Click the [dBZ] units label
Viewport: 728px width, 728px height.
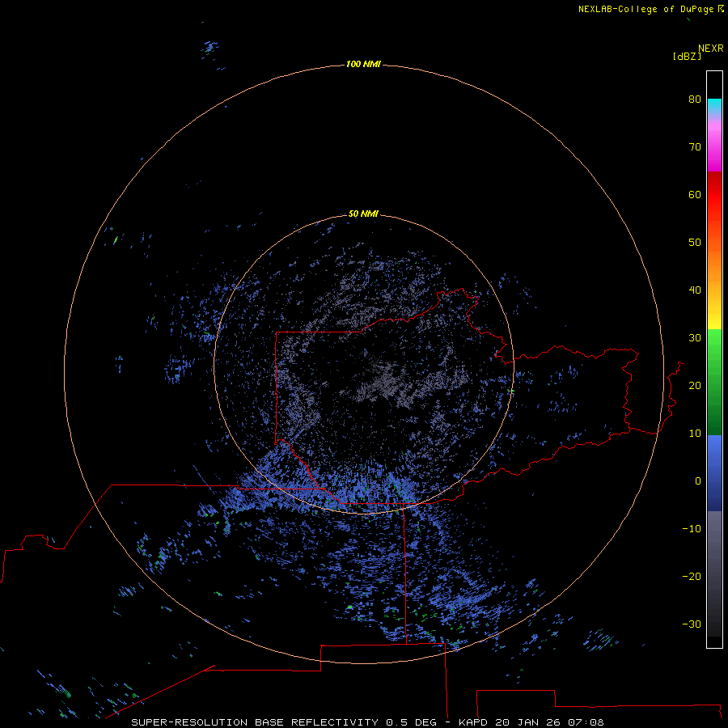687,57
